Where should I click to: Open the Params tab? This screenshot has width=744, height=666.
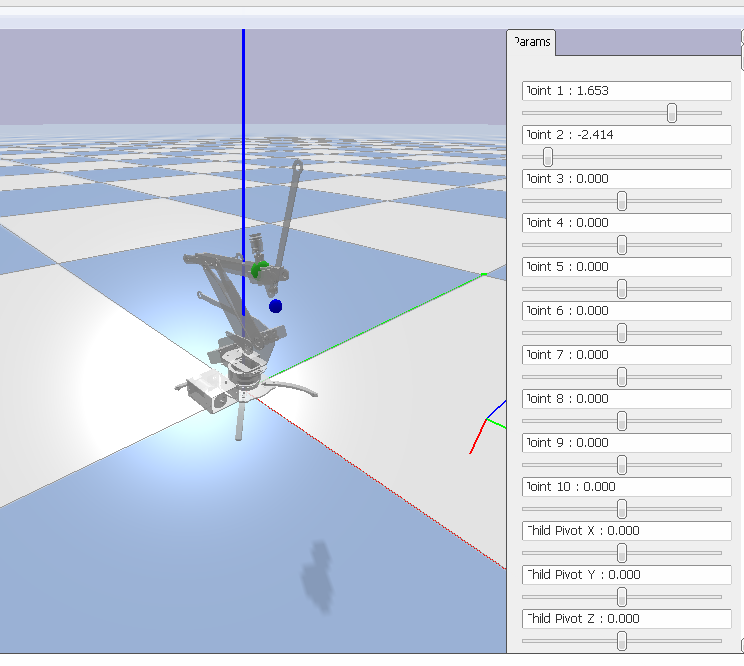coord(531,42)
